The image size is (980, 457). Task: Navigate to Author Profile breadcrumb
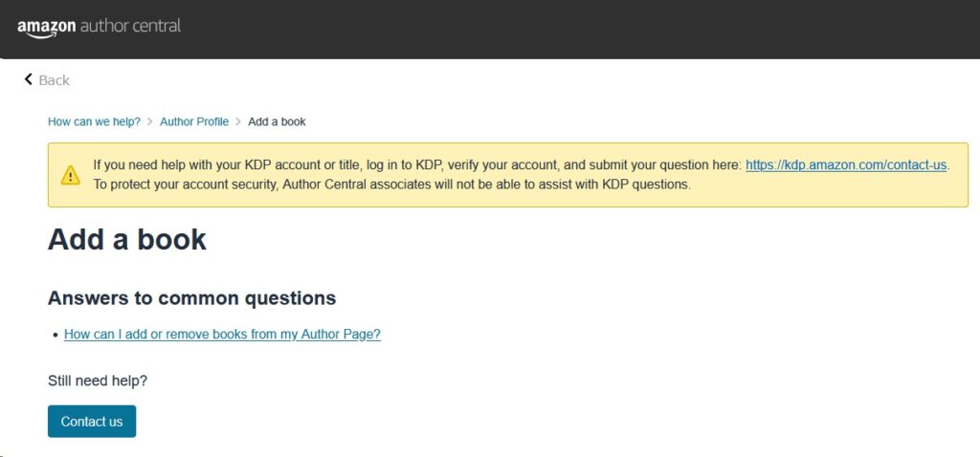[194, 121]
